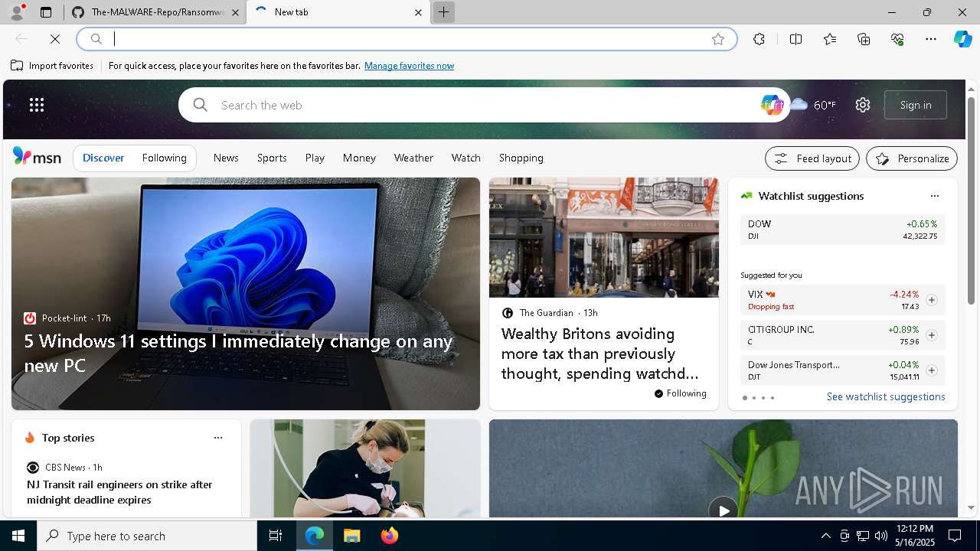Open File Explorer from the taskbar
This screenshot has width=980, height=551.
click(352, 536)
